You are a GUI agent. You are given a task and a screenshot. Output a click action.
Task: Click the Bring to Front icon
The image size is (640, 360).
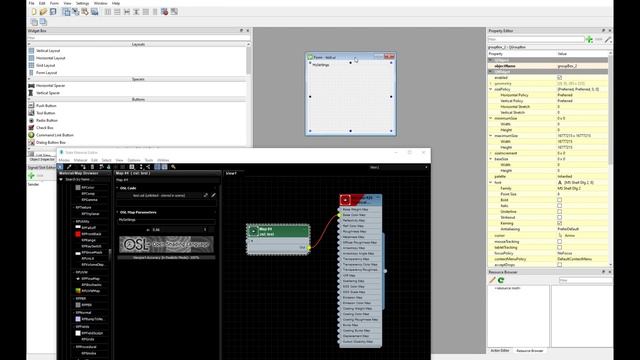point(43,22)
